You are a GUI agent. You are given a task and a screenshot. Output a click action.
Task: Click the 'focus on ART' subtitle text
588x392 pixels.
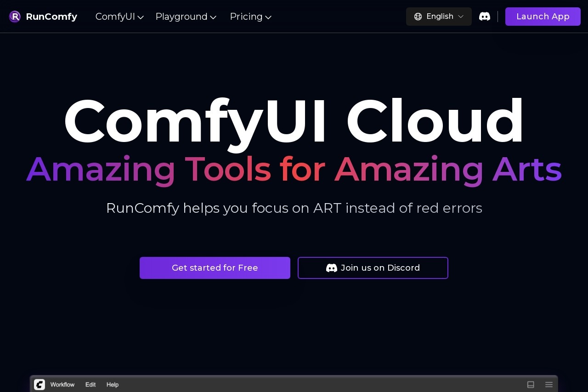(297, 208)
